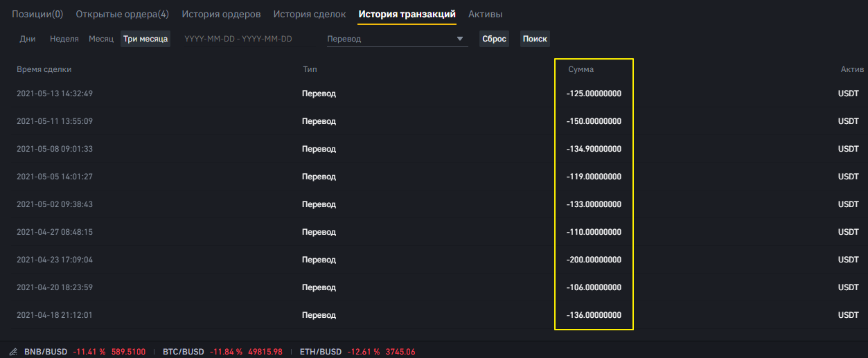Click the BNB/BUSD -11.41 % change value
Viewport: 868px width, 358px height.
tap(89, 352)
